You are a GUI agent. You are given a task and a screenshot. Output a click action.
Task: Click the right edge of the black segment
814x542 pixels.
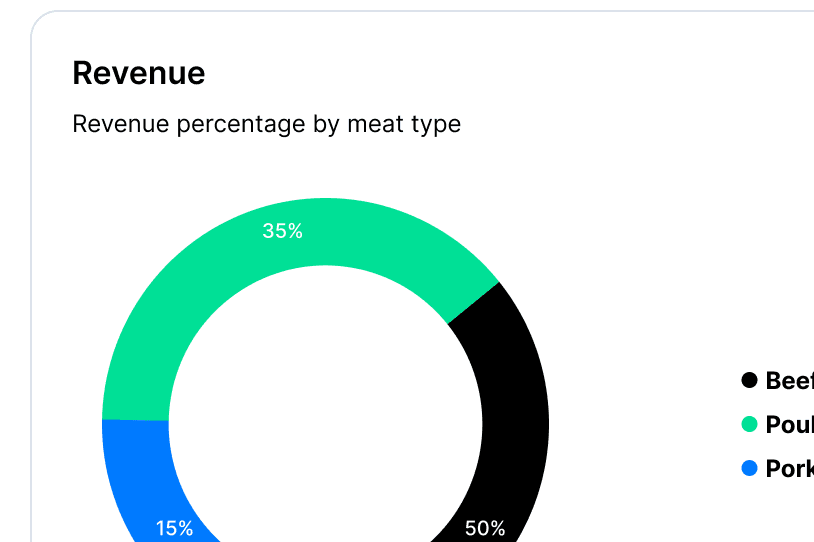coord(546,422)
